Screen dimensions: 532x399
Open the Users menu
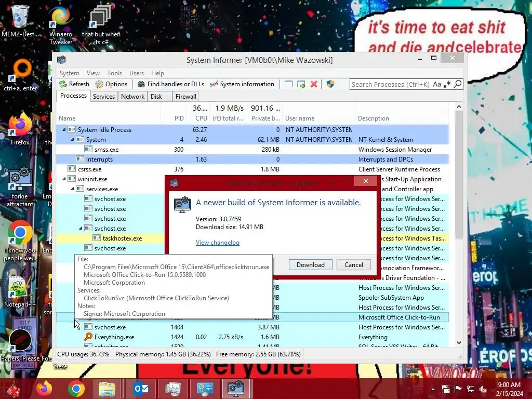pos(137,73)
